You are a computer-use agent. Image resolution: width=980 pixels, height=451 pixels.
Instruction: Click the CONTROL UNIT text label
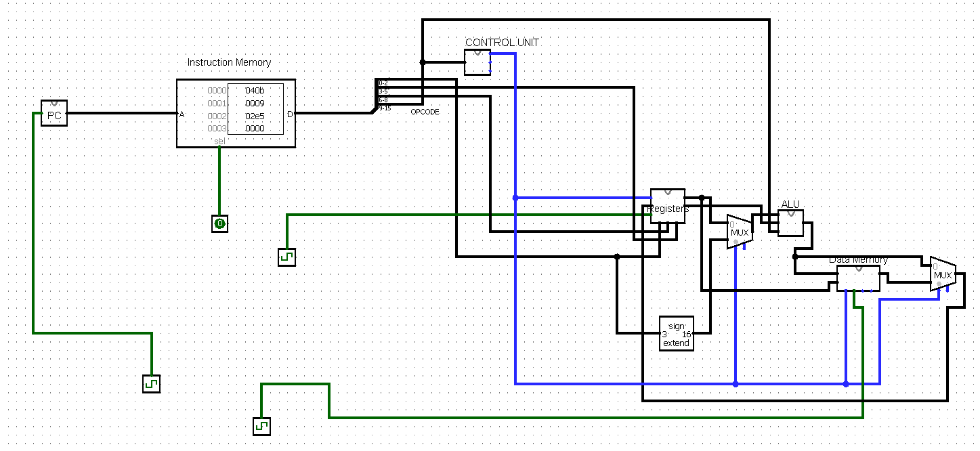(x=502, y=42)
